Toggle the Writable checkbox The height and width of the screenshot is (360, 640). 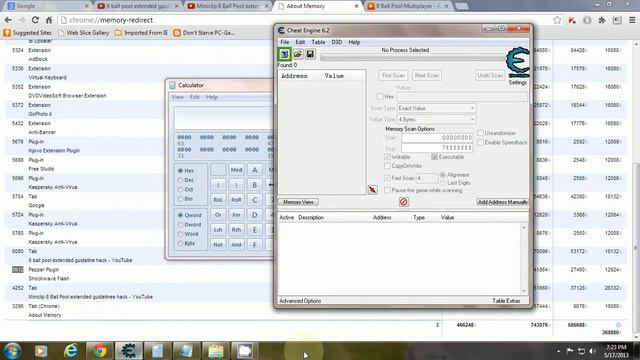click(x=387, y=157)
